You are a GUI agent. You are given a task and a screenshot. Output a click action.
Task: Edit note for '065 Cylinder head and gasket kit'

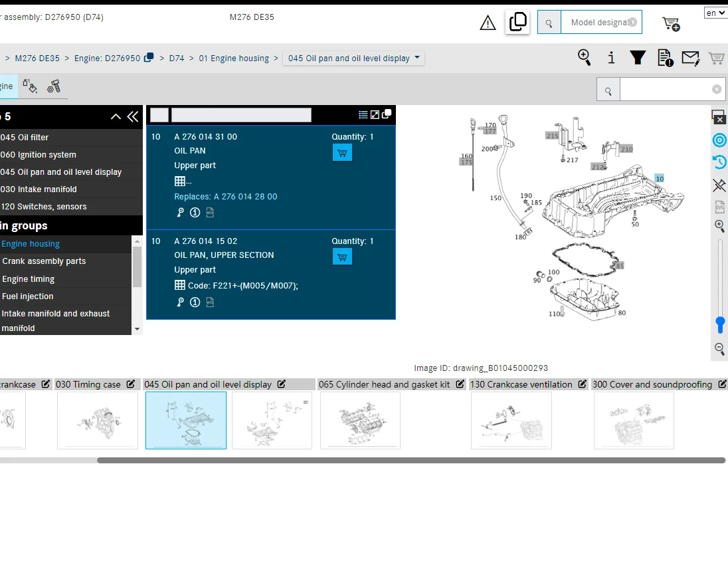[x=460, y=384]
